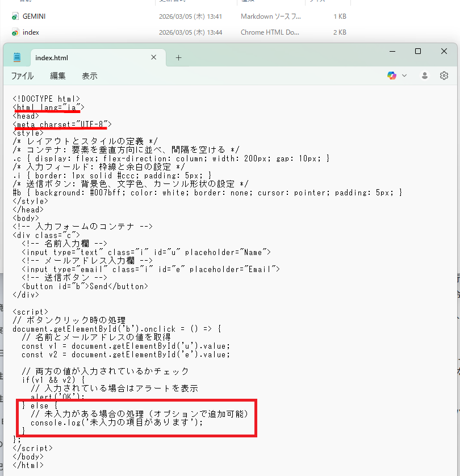Click the ボタンクリック時の処理 comment line
Image resolution: width=460 pixels, height=476 pixels.
69,320
